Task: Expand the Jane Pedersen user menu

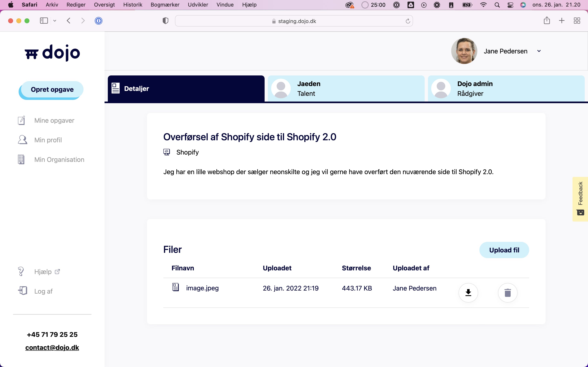Action: pyautogui.click(x=539, y=51)
